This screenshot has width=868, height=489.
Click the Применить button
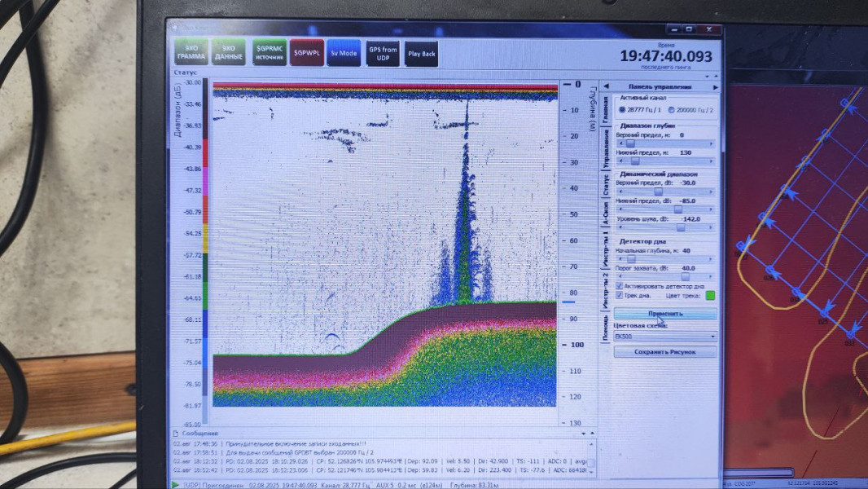tap(664, 313)
